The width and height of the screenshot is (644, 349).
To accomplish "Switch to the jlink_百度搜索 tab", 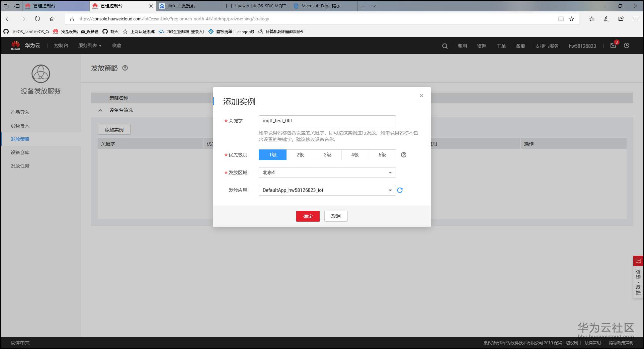I will coord(190,6).
